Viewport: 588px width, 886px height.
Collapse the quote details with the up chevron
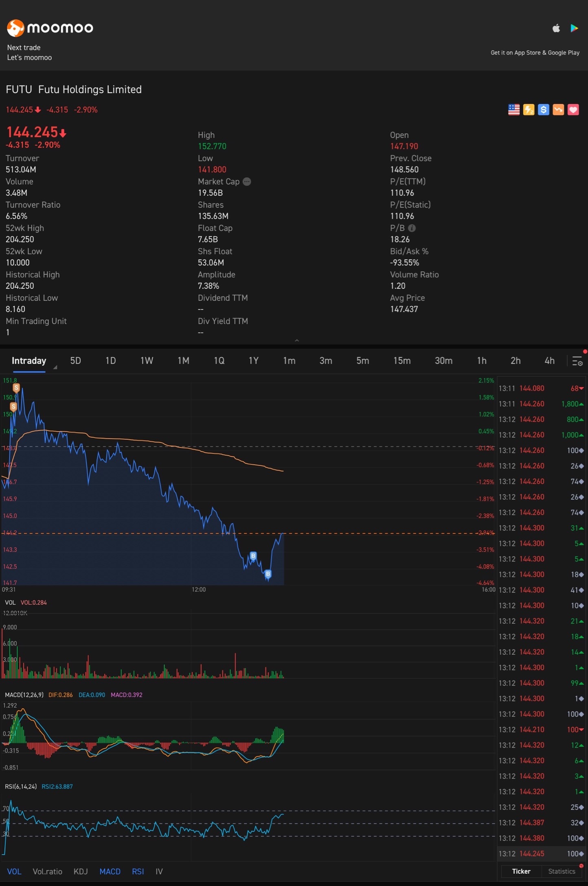tap(297, 340)
